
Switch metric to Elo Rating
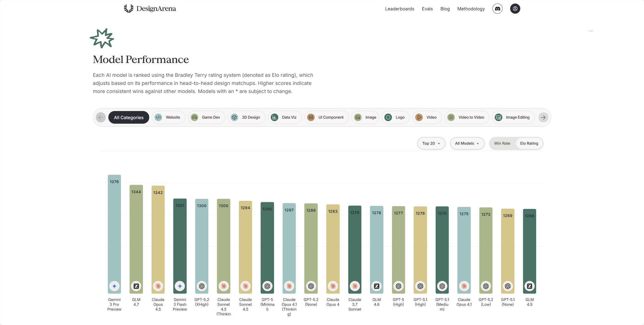pyautogui.click(x=529, y=143)
